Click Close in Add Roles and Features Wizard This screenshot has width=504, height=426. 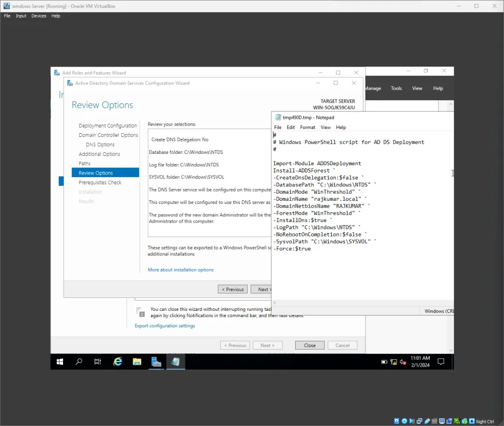pyautogui.click(x=310, y=345)
